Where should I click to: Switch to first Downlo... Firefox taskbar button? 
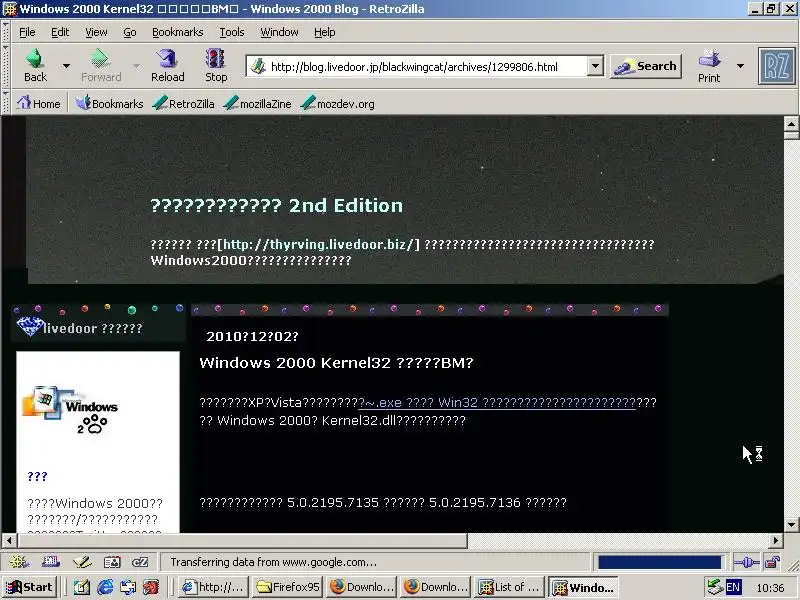362,587
